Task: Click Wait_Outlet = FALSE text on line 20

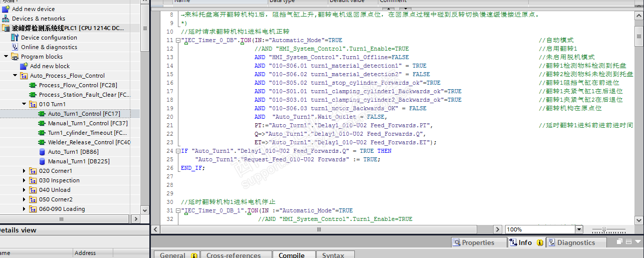Action: tap(329, 117)
